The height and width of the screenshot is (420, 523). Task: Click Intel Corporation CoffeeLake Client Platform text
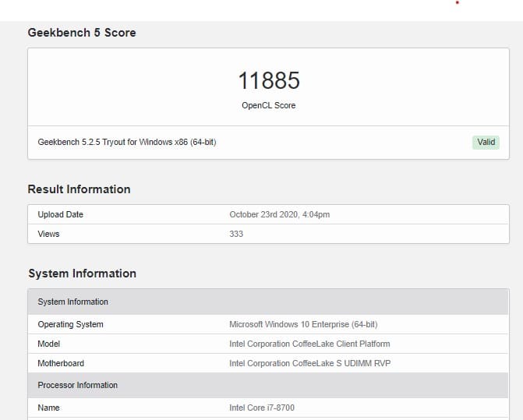309,344
